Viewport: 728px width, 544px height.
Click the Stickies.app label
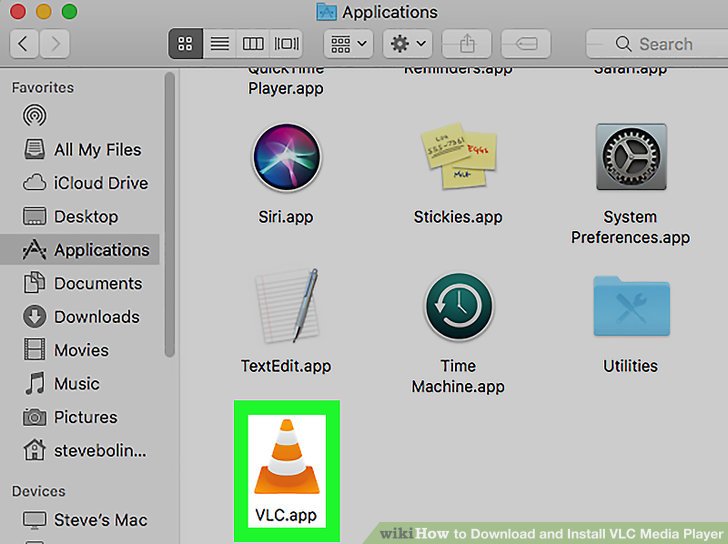[458, 217]
